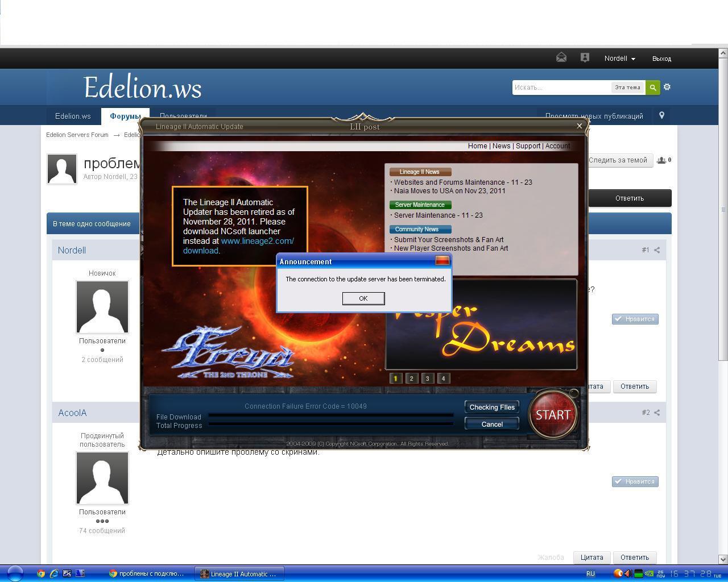728x582 pixels.
Task: Expand the Nordell user dropdown
Action: click(620, 59)
